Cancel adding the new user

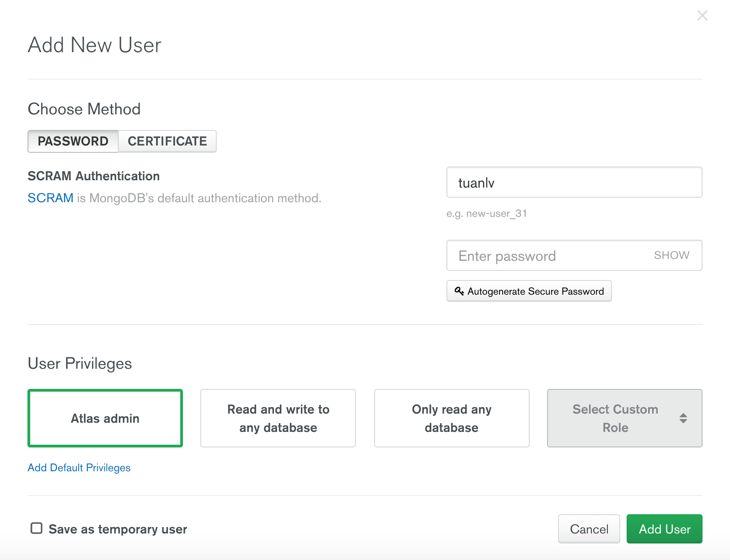point(589,529)
